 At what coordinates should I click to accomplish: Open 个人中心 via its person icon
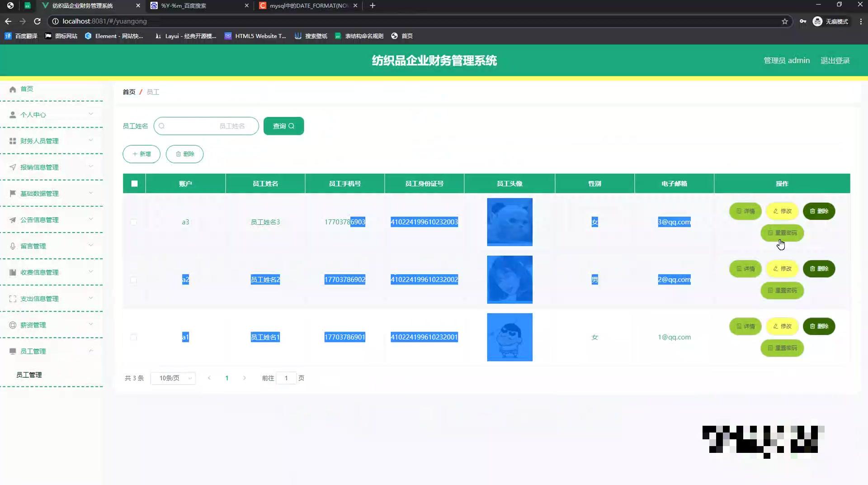click(13, 114)
